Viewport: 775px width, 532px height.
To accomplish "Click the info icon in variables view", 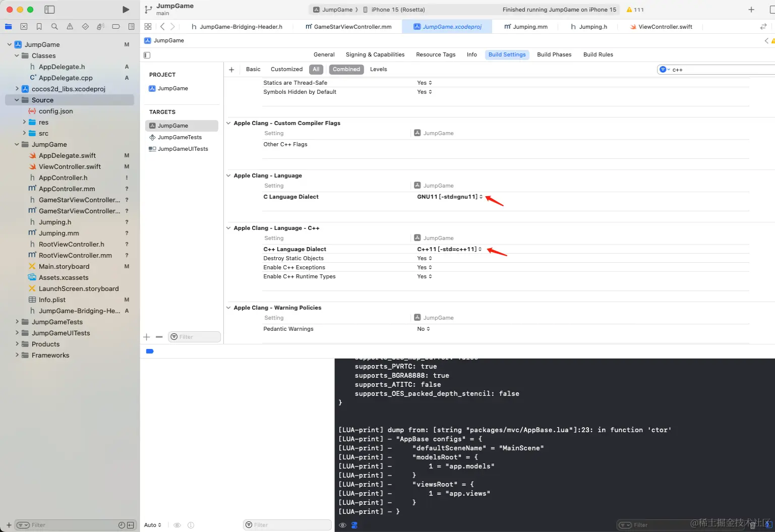I will pyautogui.click(x=191, y=525).
